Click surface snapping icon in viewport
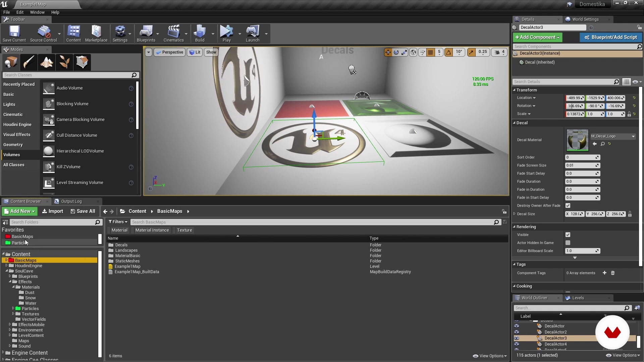 (422, 52)
